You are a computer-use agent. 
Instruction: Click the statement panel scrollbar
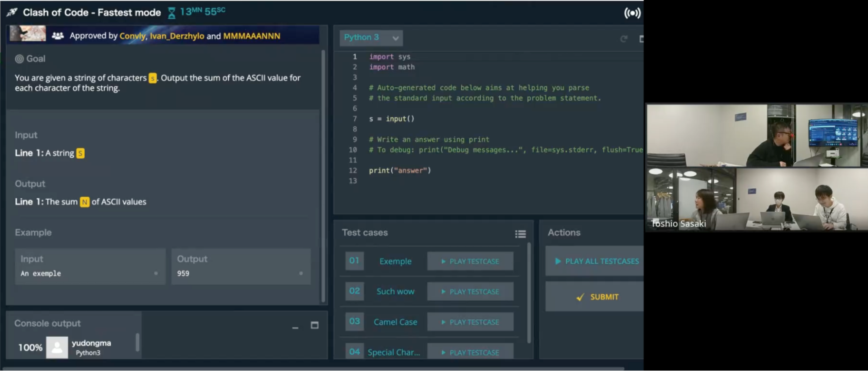pyautogui.click(x=323, y=176)
